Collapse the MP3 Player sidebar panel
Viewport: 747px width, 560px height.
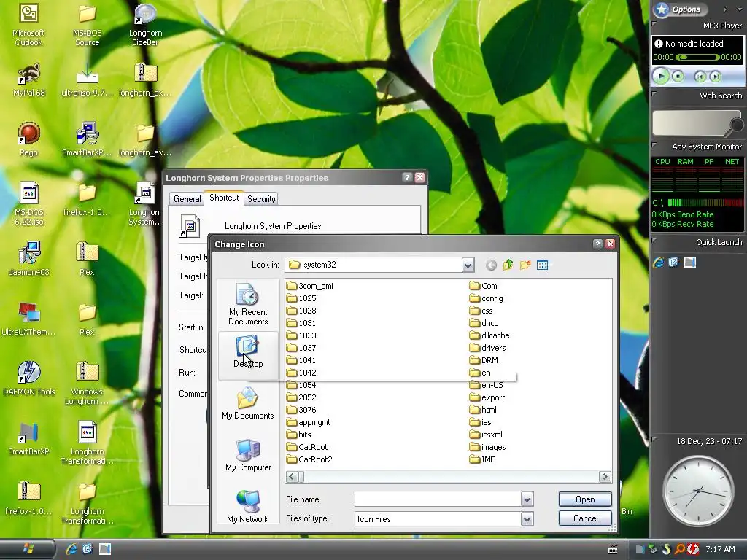click(x=654, y=23)
